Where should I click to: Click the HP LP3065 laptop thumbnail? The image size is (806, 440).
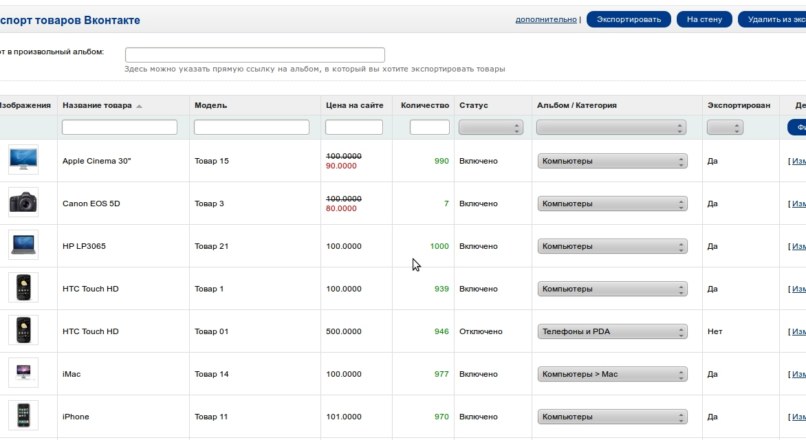23,245
